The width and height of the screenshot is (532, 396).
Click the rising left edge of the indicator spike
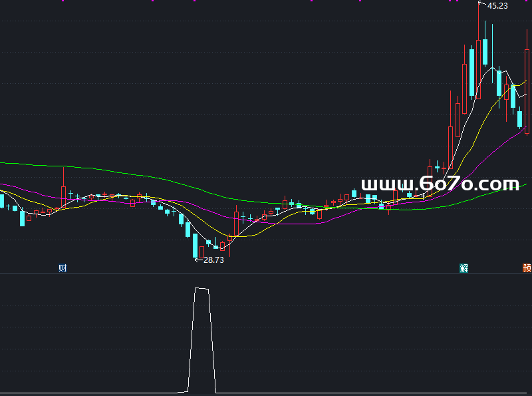click(192, 339)
